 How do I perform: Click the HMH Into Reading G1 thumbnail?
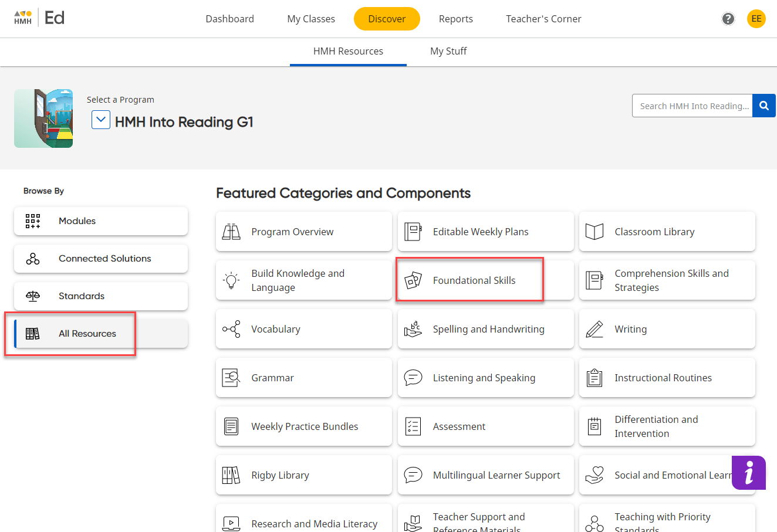(x=43, y=118)
